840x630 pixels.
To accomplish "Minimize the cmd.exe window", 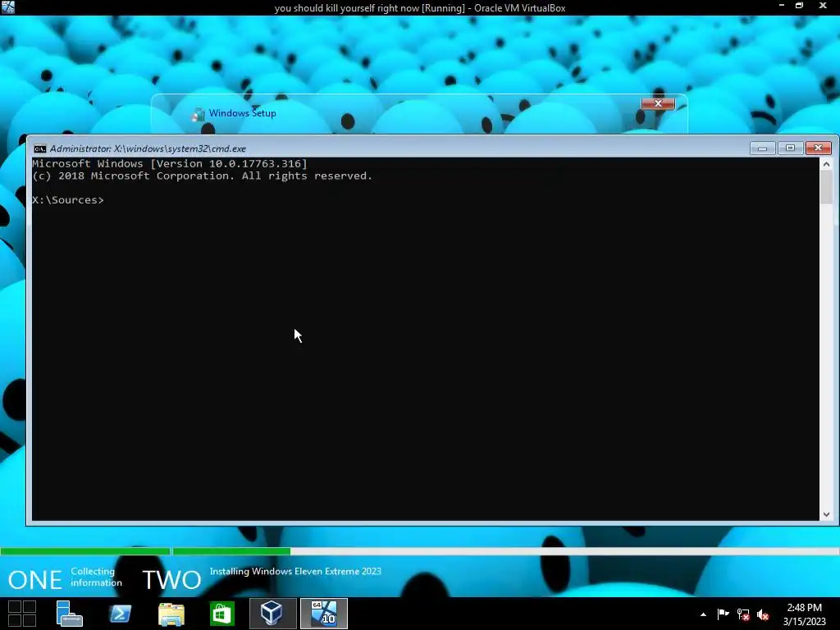I will [762, 148].
